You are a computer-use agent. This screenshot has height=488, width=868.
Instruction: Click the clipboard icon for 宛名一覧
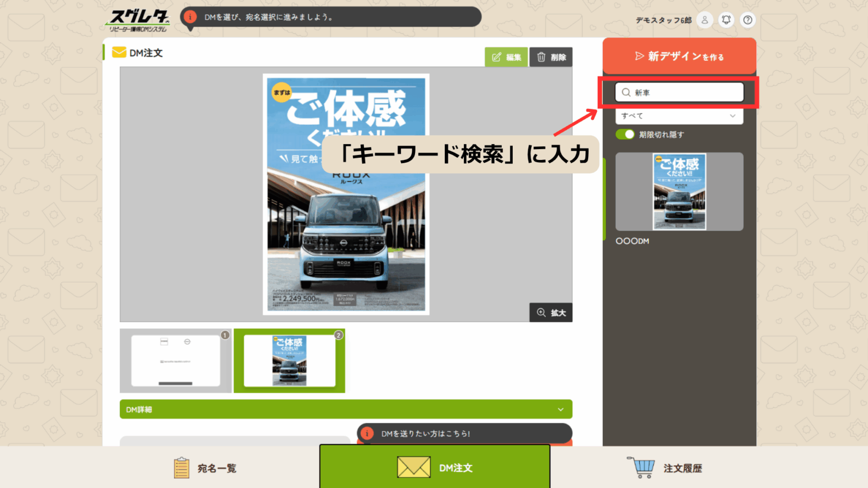181,468
